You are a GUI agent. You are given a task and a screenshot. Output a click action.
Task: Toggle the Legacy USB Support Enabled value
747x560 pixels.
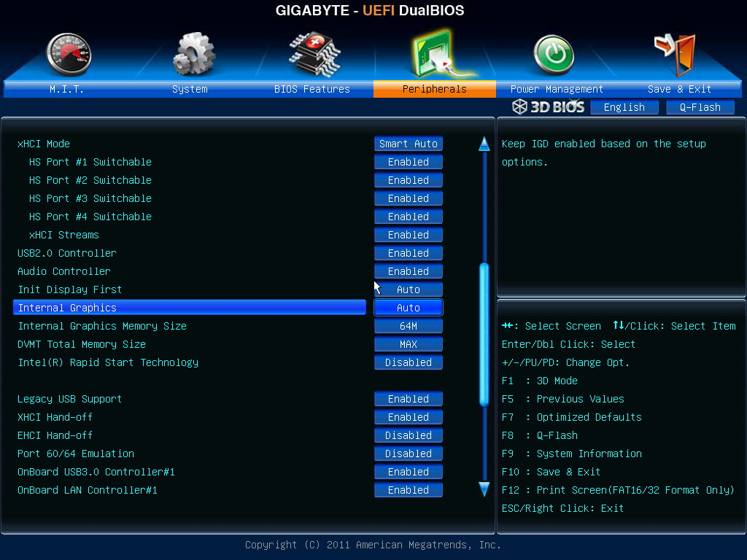409,399
